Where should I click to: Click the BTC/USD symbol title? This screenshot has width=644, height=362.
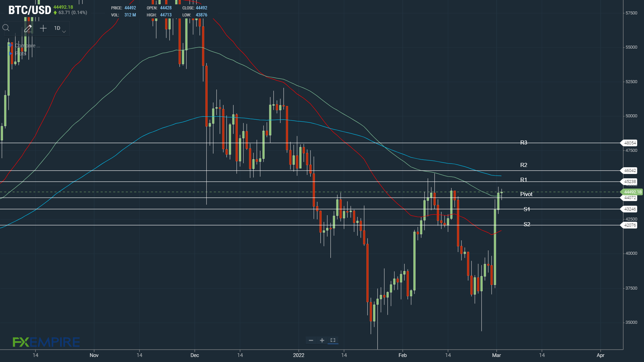click(30, 10)
